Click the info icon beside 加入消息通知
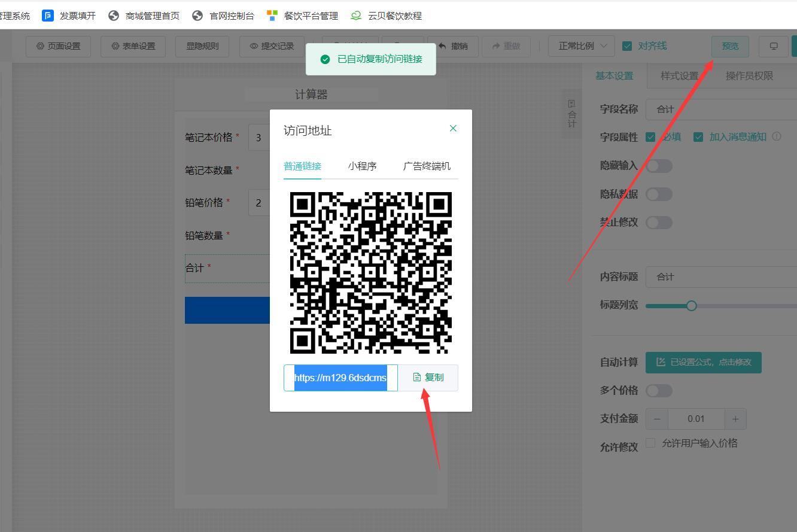Screen dimensions: 797x532 click(777, 136)
